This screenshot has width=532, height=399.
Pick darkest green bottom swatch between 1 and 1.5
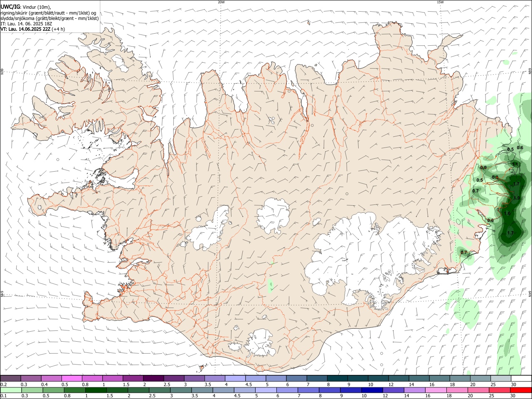(96, 390)
